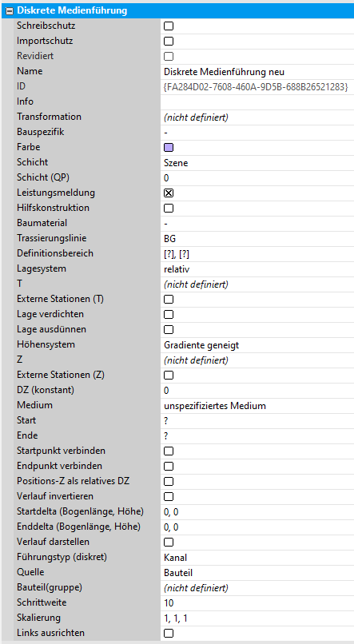
Task: Uncheck the Leistungsmeldung checkbox
Action: pos(169,193)
